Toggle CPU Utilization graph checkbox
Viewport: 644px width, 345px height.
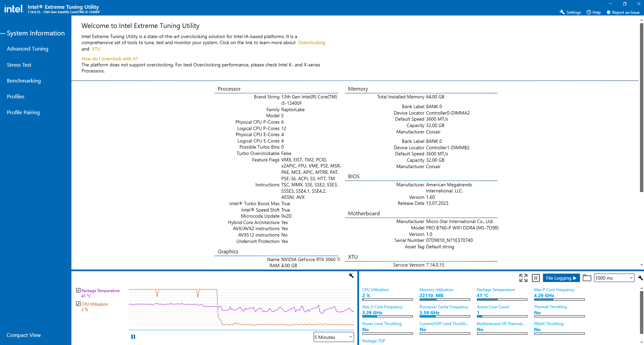click(78, 304)
